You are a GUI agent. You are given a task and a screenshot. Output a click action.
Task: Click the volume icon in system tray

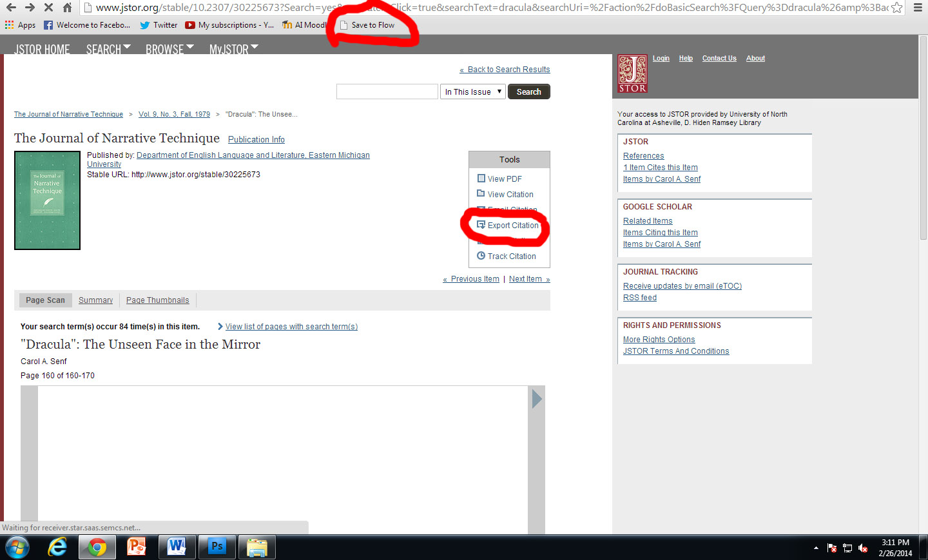[863, 548]
